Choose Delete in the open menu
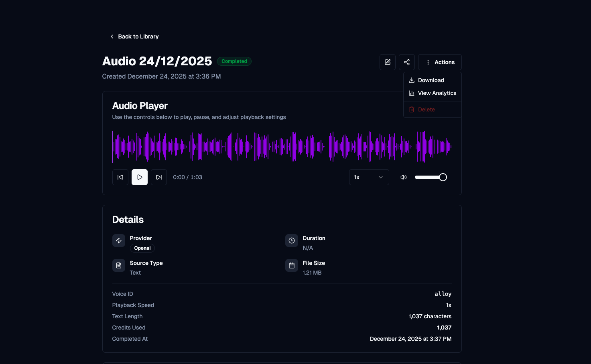The width and height of the screenshot is (591, 364). 426,109
